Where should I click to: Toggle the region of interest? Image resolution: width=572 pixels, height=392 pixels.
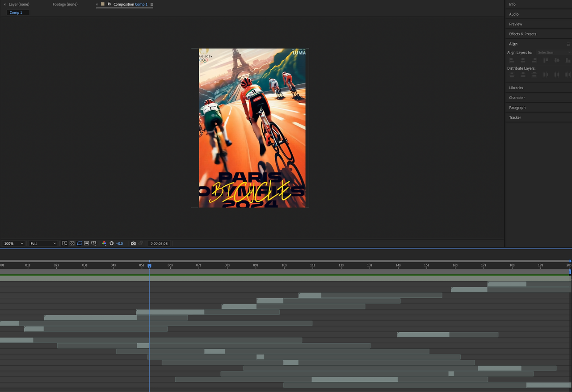pyautogui.click(x=87, y=243)
